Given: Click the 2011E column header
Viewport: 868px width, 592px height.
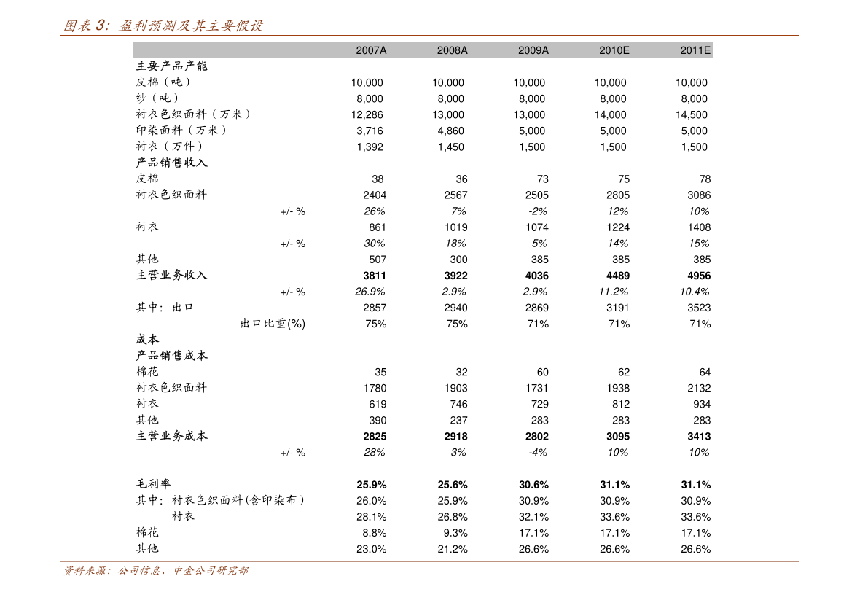Looking at the screenshot, I should pos(695,50).
